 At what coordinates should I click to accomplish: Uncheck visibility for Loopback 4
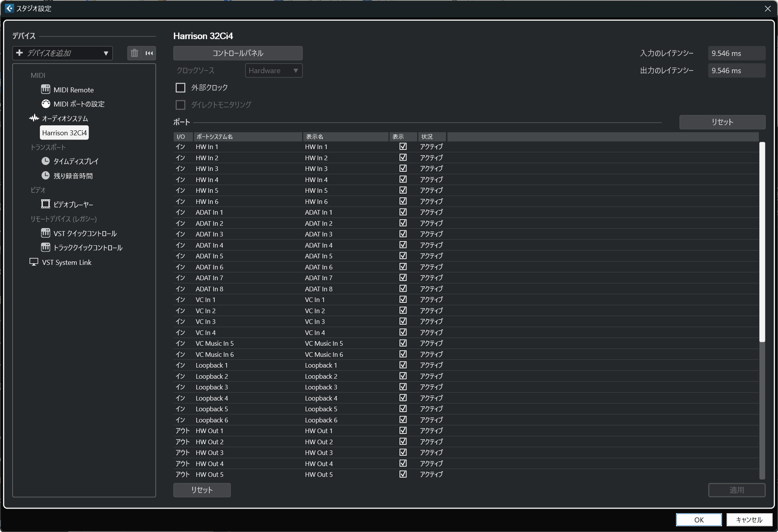[x=403, y=398]
